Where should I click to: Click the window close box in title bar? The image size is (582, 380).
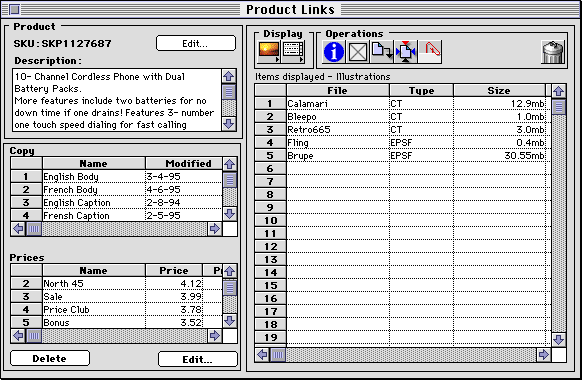(x=14, y=9)
